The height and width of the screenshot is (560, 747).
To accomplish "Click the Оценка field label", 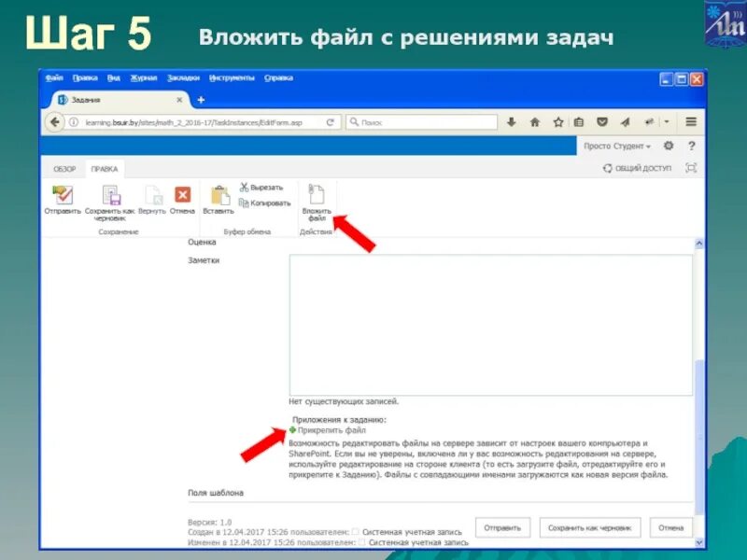I will point(202,242).
